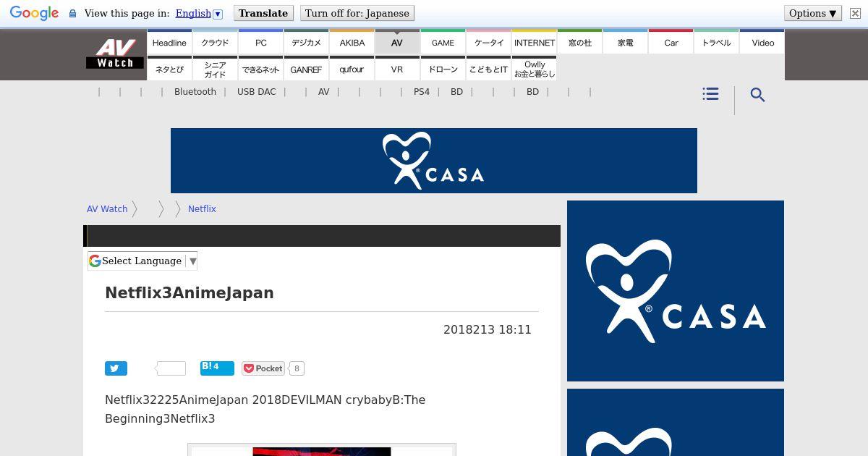Viewport: 868px width, 456px height.
Task: Click the PS4 topic link
Action: pyautogui.click(x=421, y=92)
